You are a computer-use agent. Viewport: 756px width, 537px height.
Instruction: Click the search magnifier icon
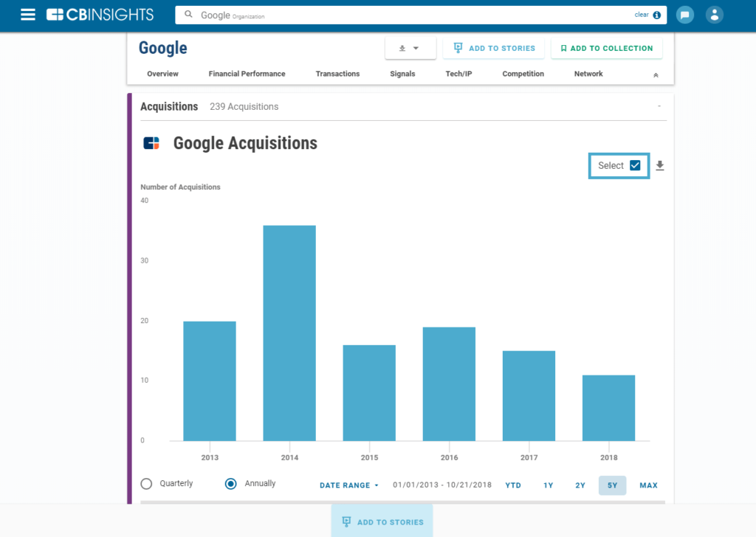(x=188, y=15)
